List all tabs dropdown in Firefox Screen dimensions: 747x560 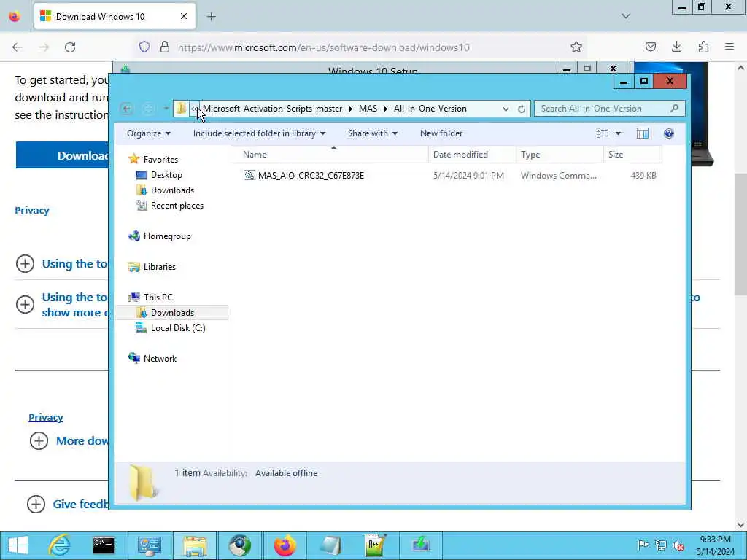pyautogui.click(x=626, y=16)
